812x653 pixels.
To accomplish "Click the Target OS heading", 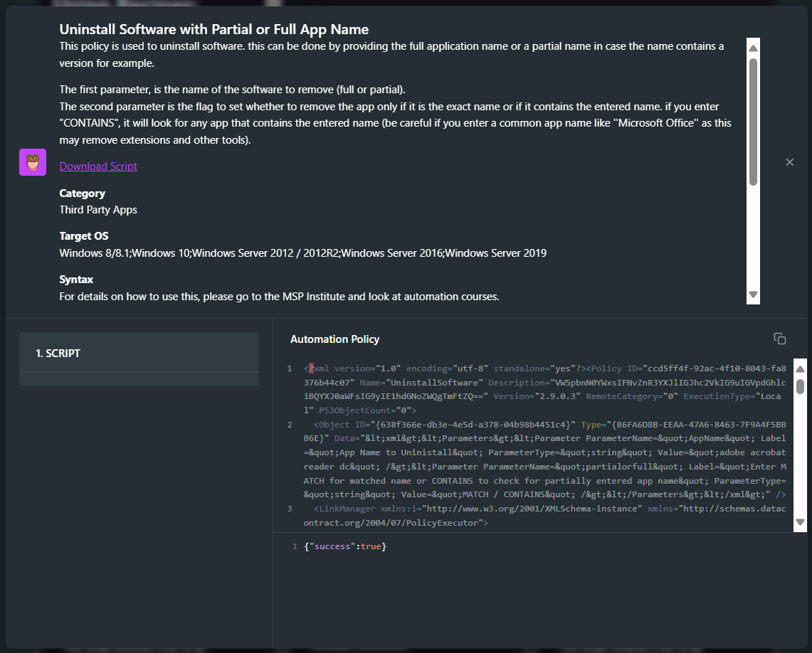I will pyautogui.click(x=83, y=236).
